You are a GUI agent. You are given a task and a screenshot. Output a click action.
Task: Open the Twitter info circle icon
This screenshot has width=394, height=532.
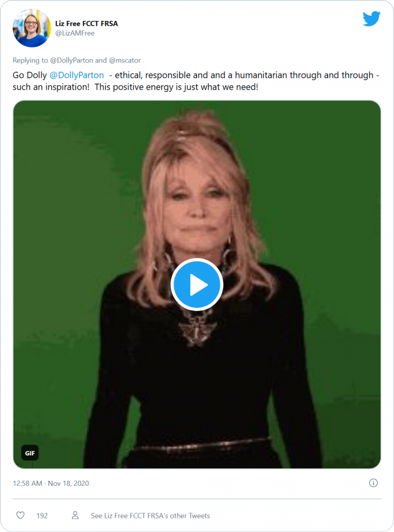click(373, 483)
